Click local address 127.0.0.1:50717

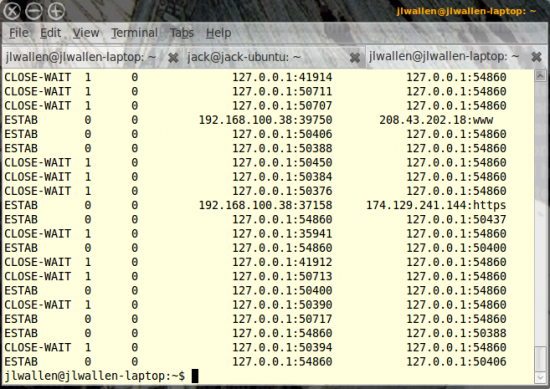(x=282, y=319)
